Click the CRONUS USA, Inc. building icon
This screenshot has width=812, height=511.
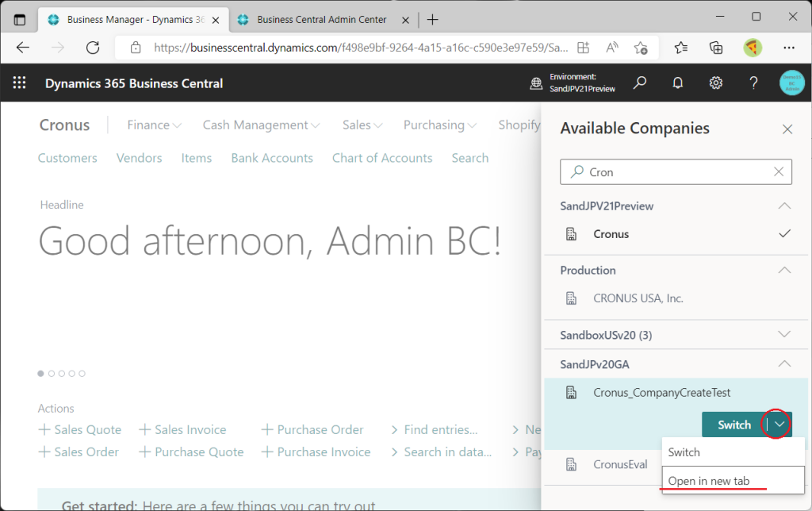(x=571, y=298)
